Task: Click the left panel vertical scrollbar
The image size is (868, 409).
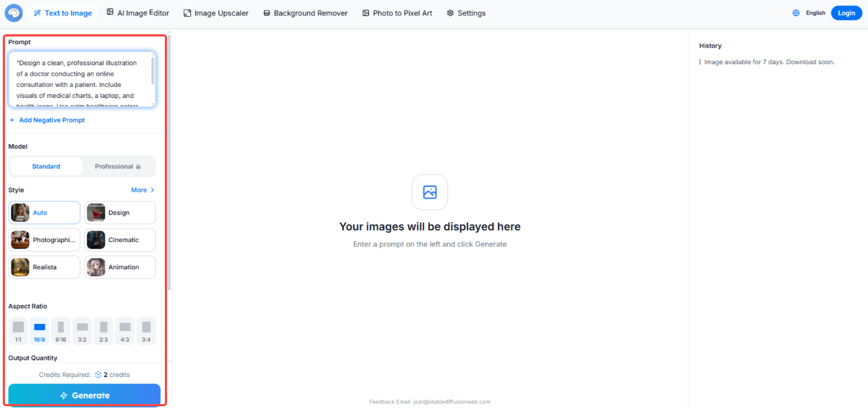Action: pos(169,162)
